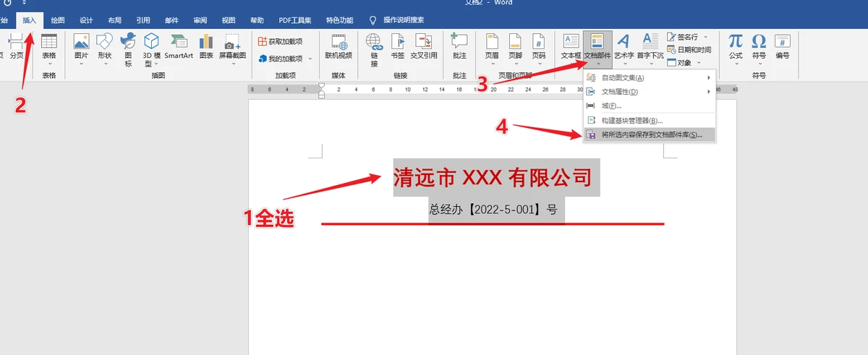Open the 插入 (Insert) ribbon tab
868x355 pixels.
click(x=30, y=20)
